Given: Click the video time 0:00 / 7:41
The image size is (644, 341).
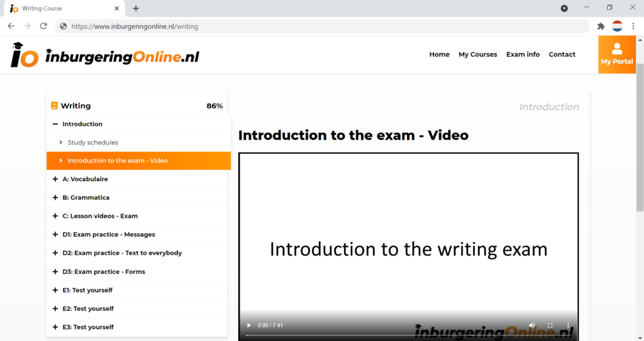Looking at the screenshot, I should (x=270, y=325).
